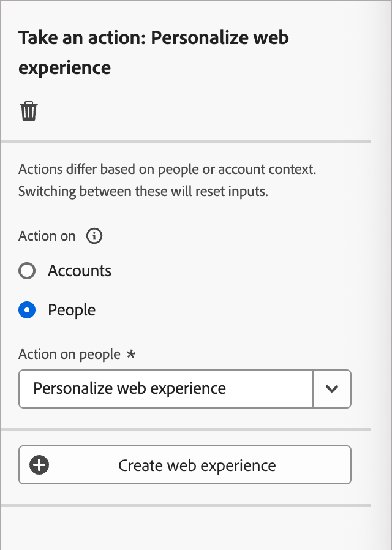Click the 'Take an action' panel heading

[154, 53]
